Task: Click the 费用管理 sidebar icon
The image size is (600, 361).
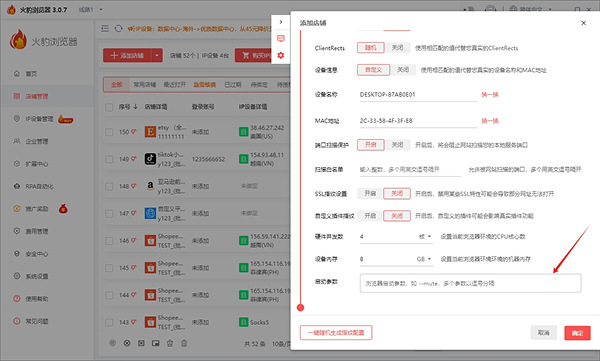Action: coord(16,231)
